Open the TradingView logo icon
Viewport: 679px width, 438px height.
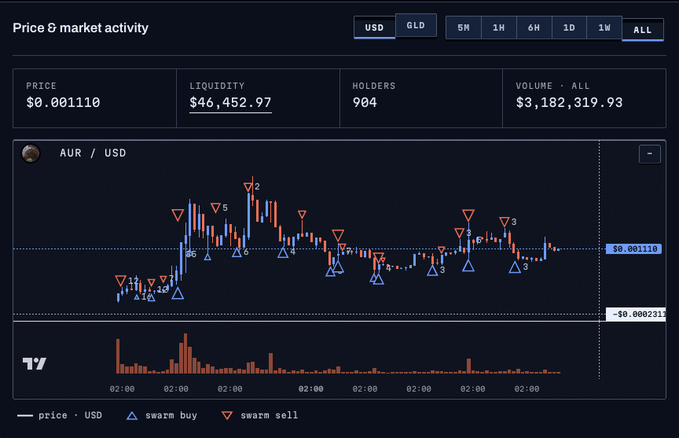(34, 363)
